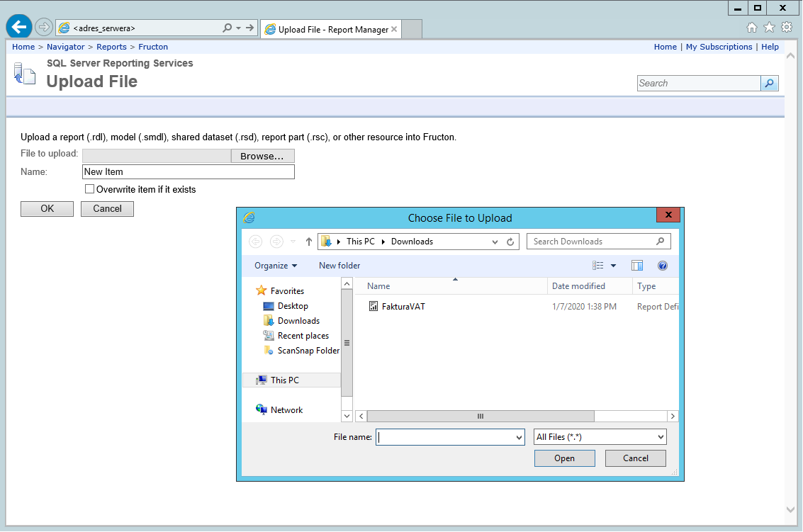Click New folder in toolbar
803x532 pixels.
[x=339, y=265]
